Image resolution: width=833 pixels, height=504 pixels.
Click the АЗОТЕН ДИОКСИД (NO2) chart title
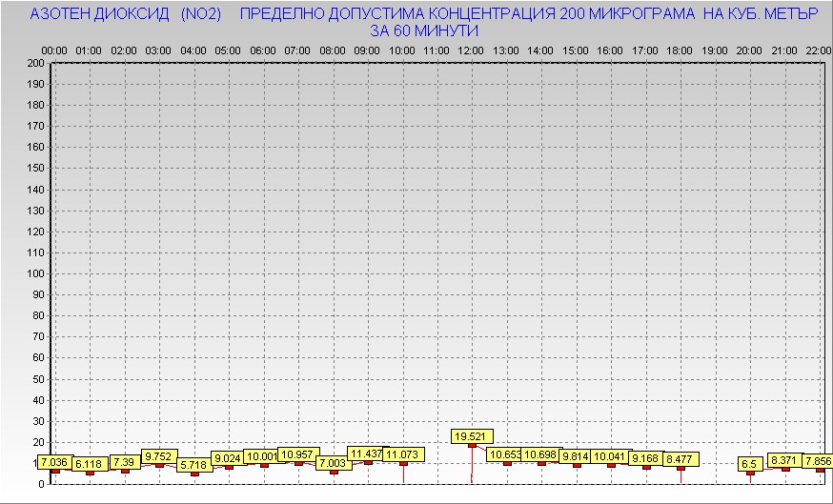click(x=126, y=14)
